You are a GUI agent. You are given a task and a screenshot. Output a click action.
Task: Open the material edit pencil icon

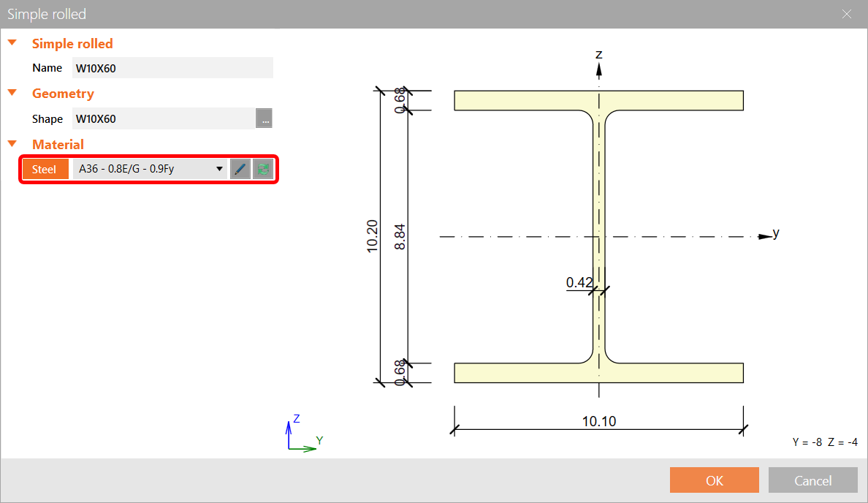click(x=240, y=168)
